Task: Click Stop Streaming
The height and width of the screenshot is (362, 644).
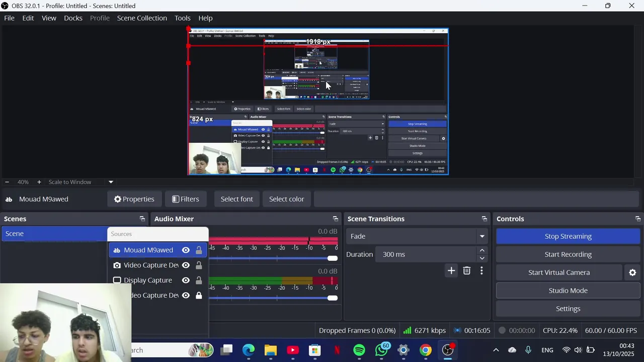Action: pyautogui.click(x=568, y=236)
